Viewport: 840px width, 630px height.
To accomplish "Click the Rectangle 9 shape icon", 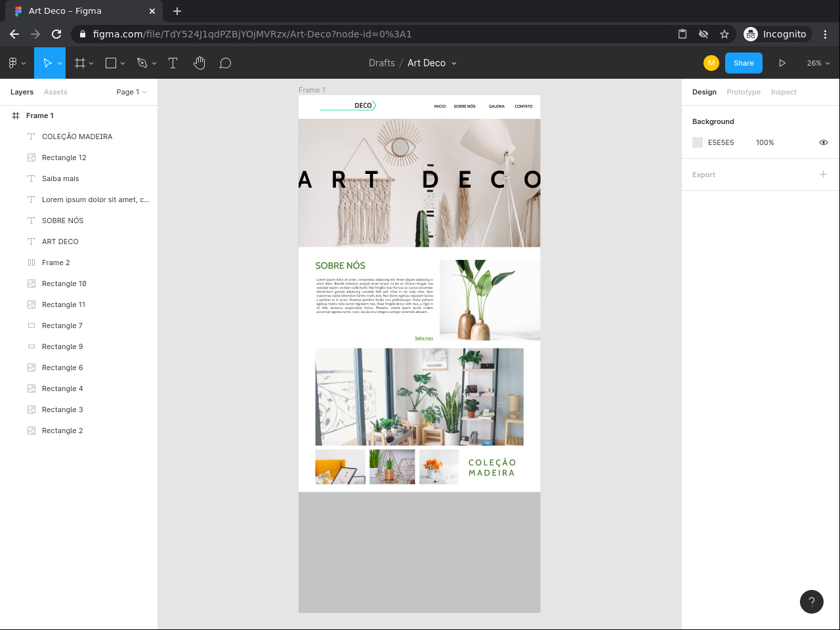I will 31,346.
